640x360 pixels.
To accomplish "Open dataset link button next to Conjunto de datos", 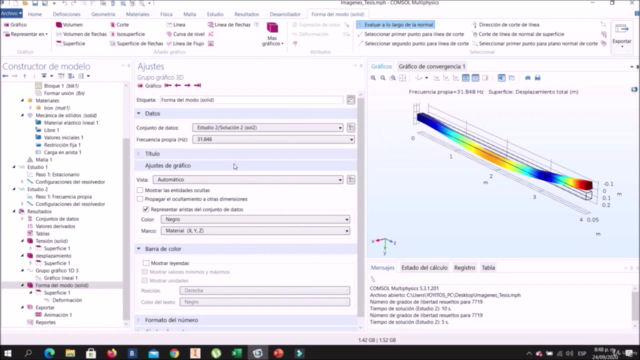I will [351, 128].
